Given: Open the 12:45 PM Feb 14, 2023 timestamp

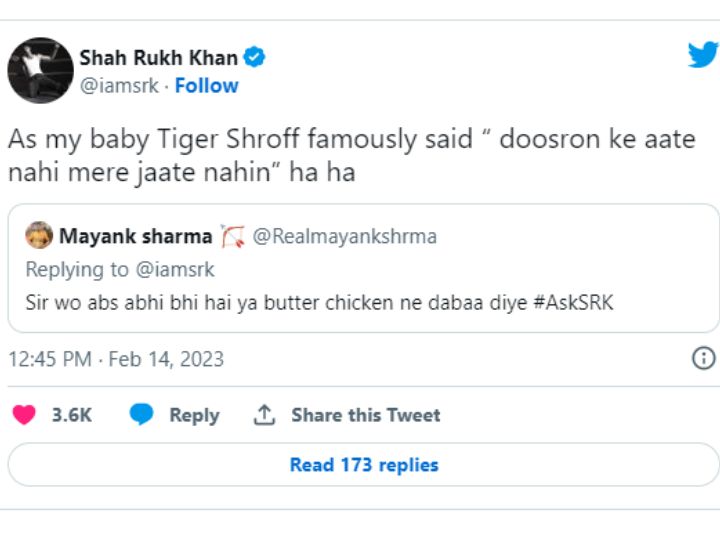Looking at the screenshot, I should click(116, 359).
